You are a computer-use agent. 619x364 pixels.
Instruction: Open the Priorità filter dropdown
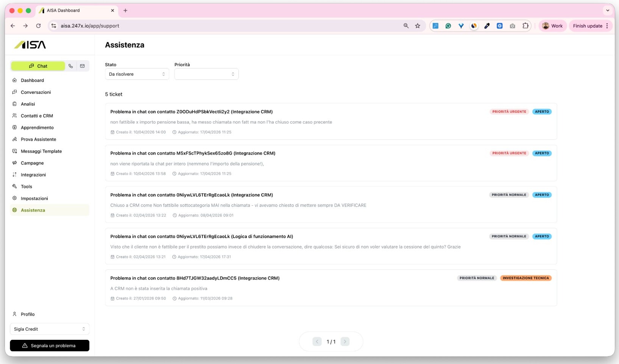pyautogui.click(x=206, y=74)
